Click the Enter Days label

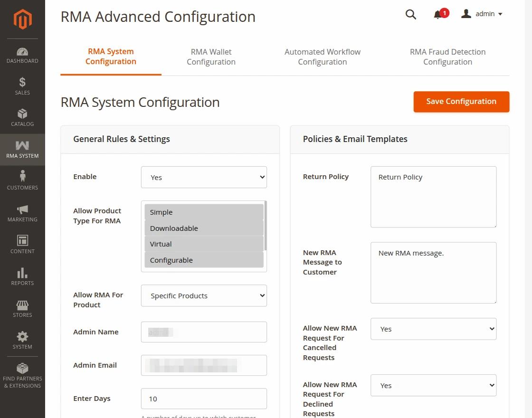point(92,399)
